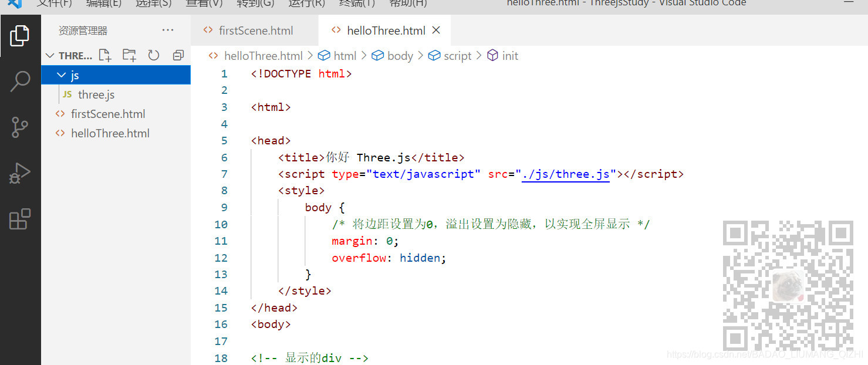The image size is (868, 365).
Task: Close the helloThree.html tab
Action: pyautogui.click(x=435, y=30)
